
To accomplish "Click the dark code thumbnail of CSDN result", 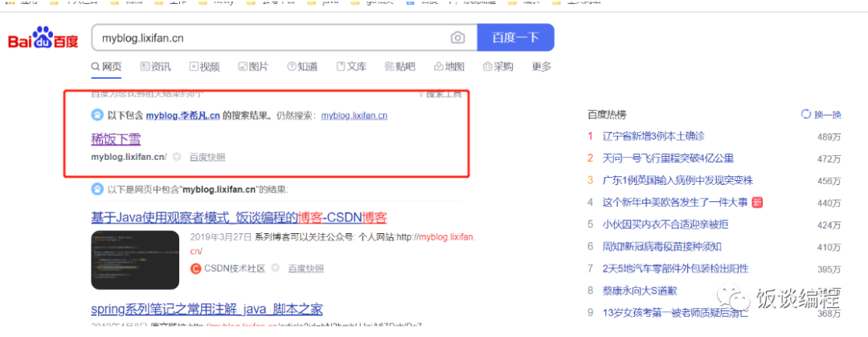I will coord(135,260).
